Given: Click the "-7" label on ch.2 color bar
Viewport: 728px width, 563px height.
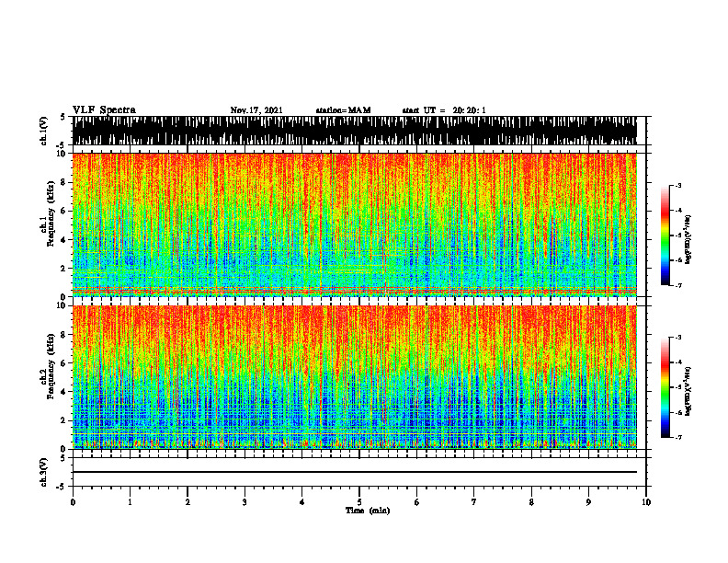Looking at the screenshot, I should tap(678, 437).
